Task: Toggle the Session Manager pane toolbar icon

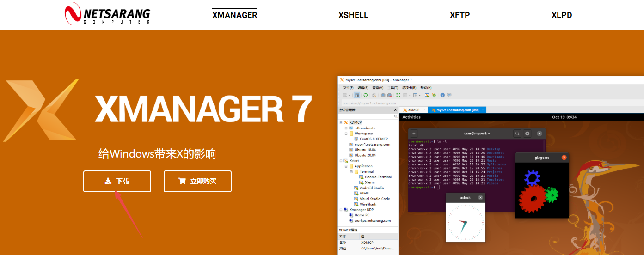Action: coord(357,95)
